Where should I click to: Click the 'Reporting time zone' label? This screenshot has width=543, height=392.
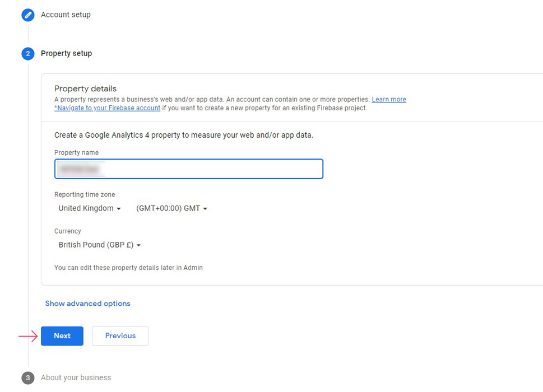tap(85, 194)
